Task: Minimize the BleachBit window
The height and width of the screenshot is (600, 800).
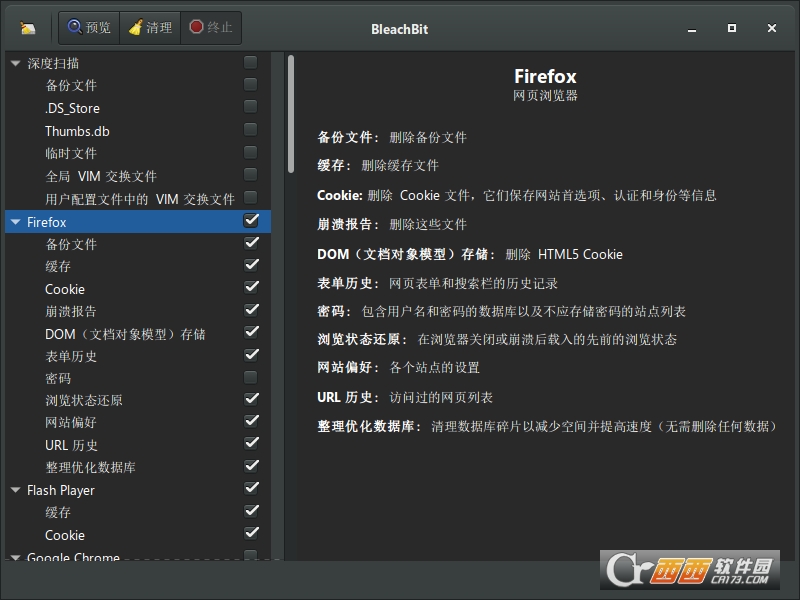Action: pos(692,29)
